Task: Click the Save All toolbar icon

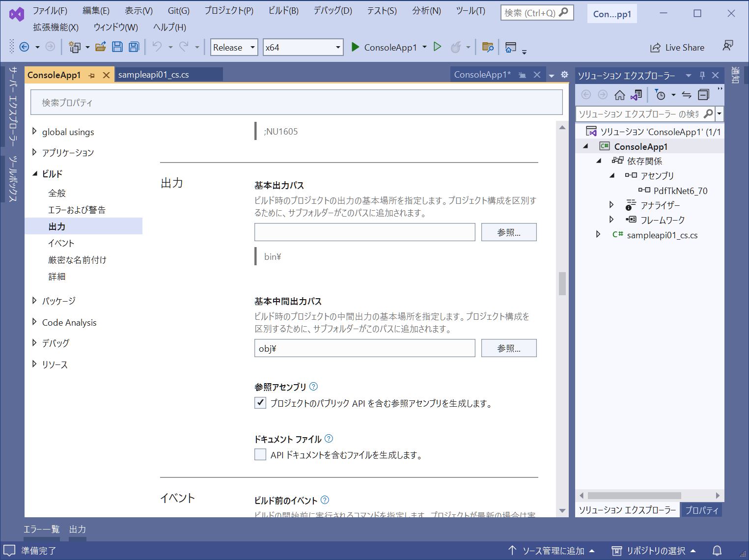Action: click(134, 47)
